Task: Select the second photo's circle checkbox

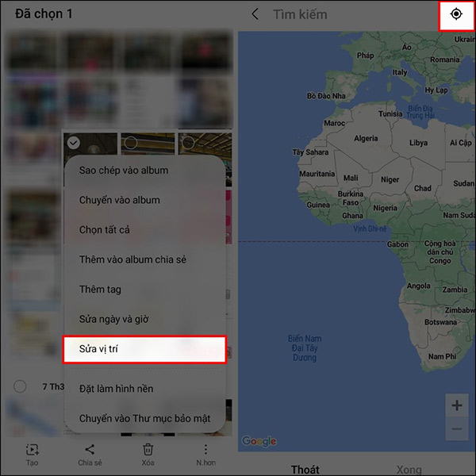Action: 131,143
